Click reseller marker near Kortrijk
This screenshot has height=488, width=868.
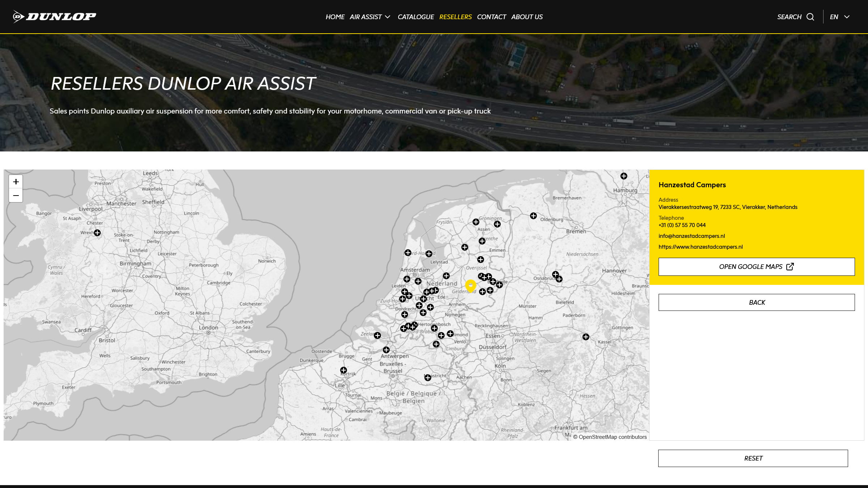(x=344, y=370)
